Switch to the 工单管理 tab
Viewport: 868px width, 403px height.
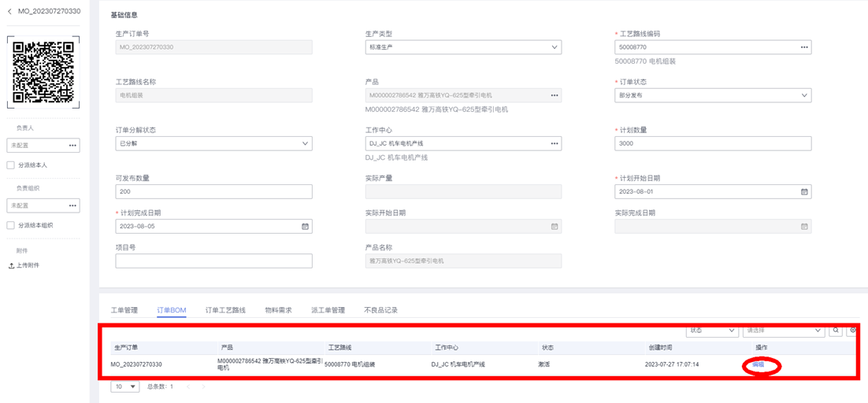(x=124, y=310)
